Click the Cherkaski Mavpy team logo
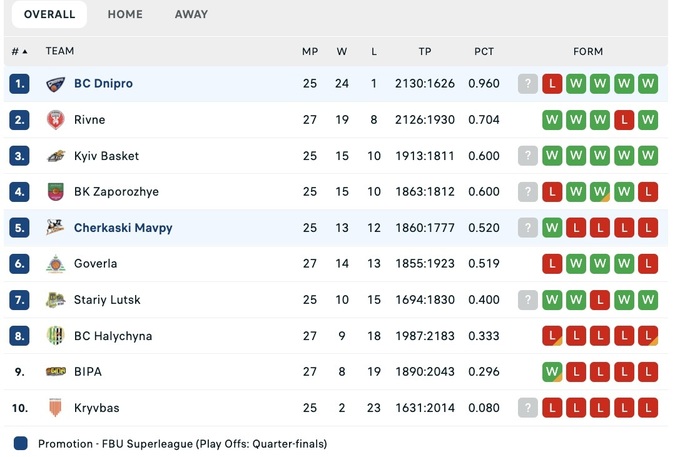 [55, 228]
